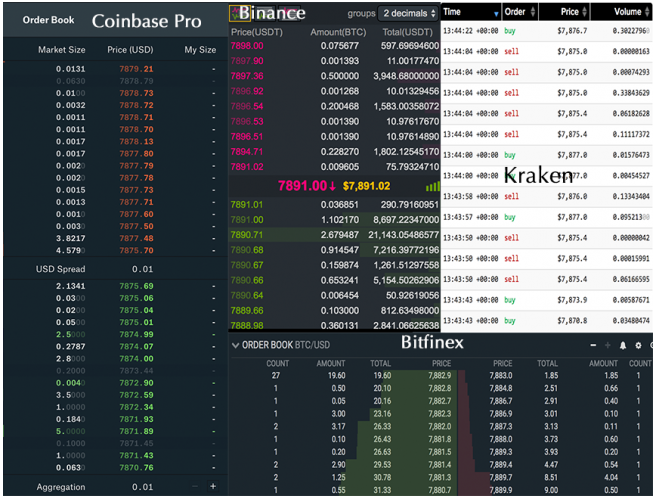Click Kraken 13:44:22 buy trade row
The height and width of the screenshot is (501, 658).
(546, 31)
